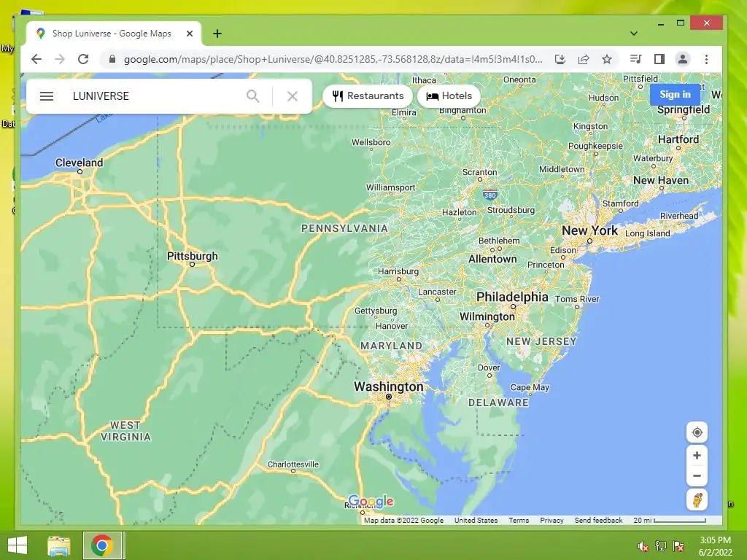
Task: Click the Hartford city label
Action: pos(678,139)
